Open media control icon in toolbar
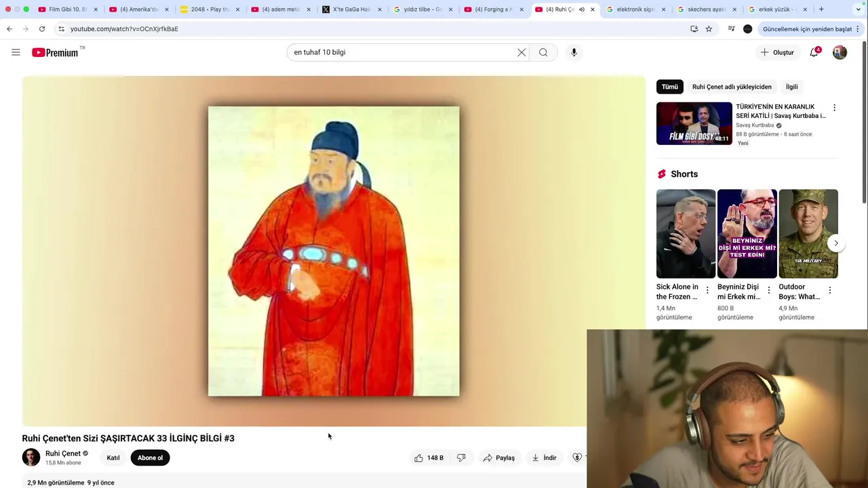868x488 pixels. point(731,28)
